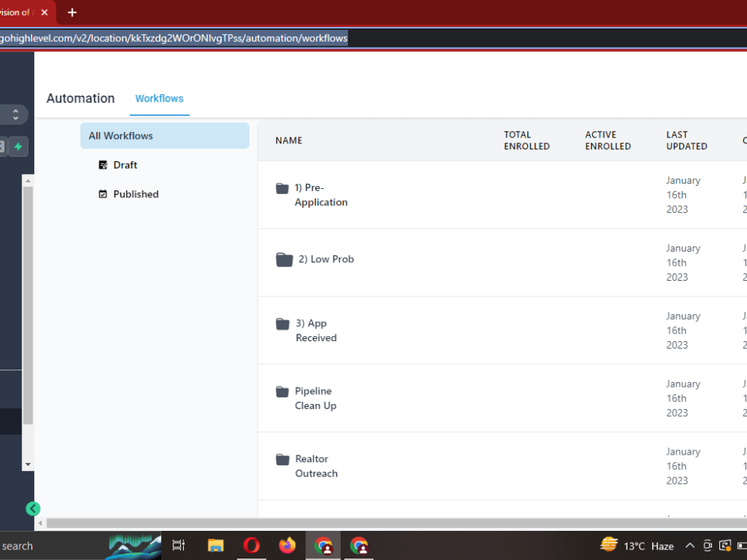Click the browser address bar URL
Viewport: 747px width, 560px height.
(174, 38)
